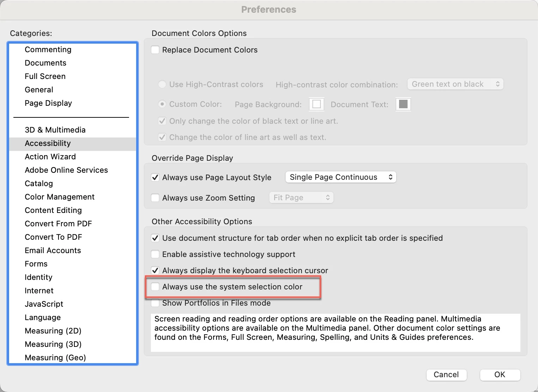Enable Always use Zoom Setting checkbox

[155, 198]
